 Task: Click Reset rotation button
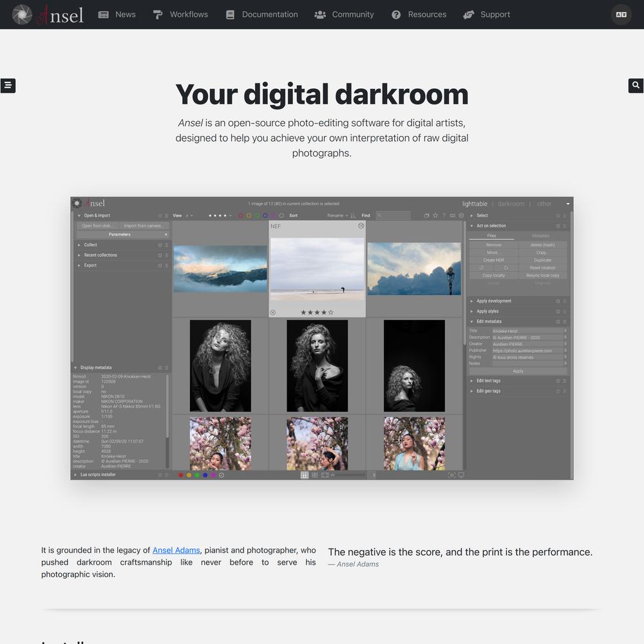[542, 268]
